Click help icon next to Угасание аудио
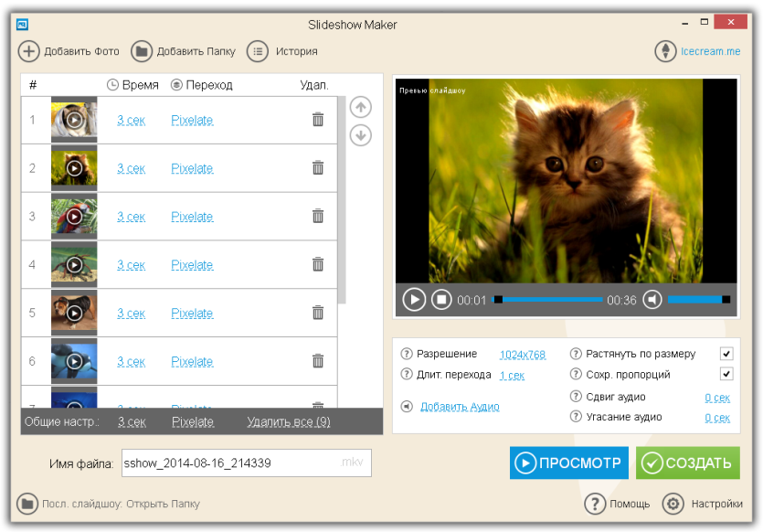This screenshot has height=532, width=763. tap(576, 417)
